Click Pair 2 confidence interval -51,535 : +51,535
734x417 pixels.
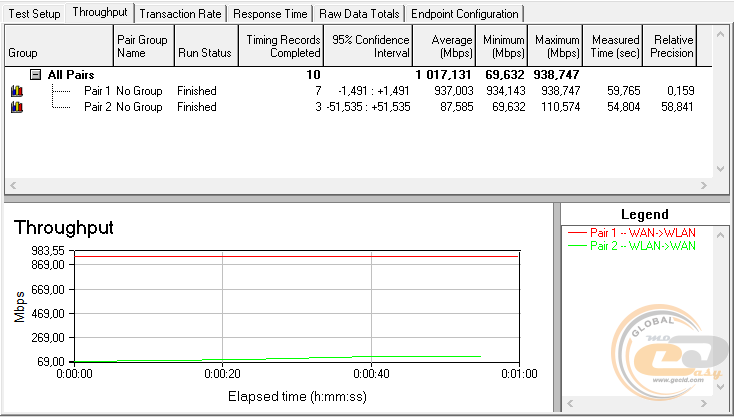(x=369, y=107)
